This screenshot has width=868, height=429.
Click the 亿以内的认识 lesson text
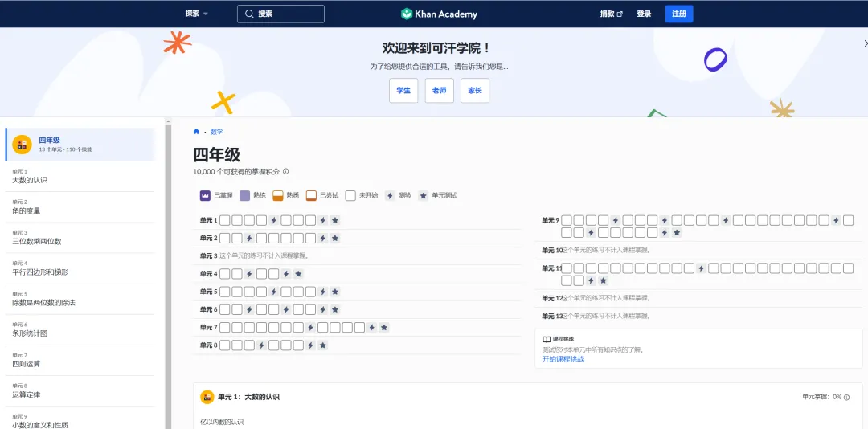point(222,422)
